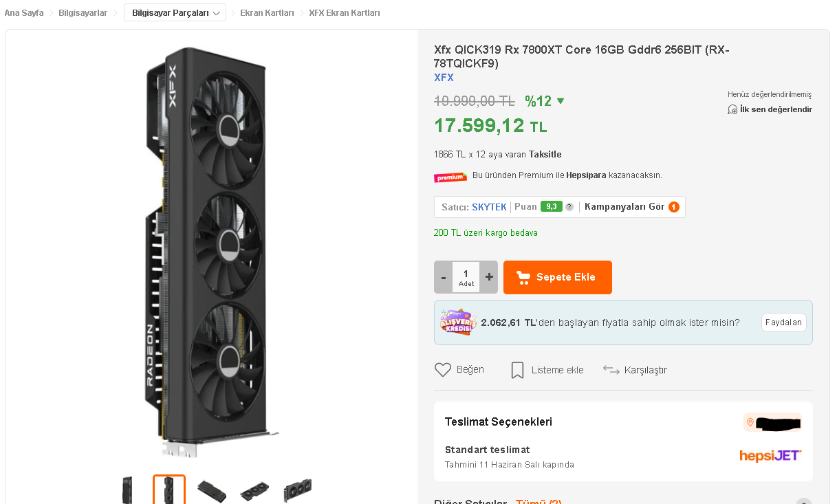Click the bookmark icon for Listeme ekle
This screenshot has width=837, height=504.
517,371
